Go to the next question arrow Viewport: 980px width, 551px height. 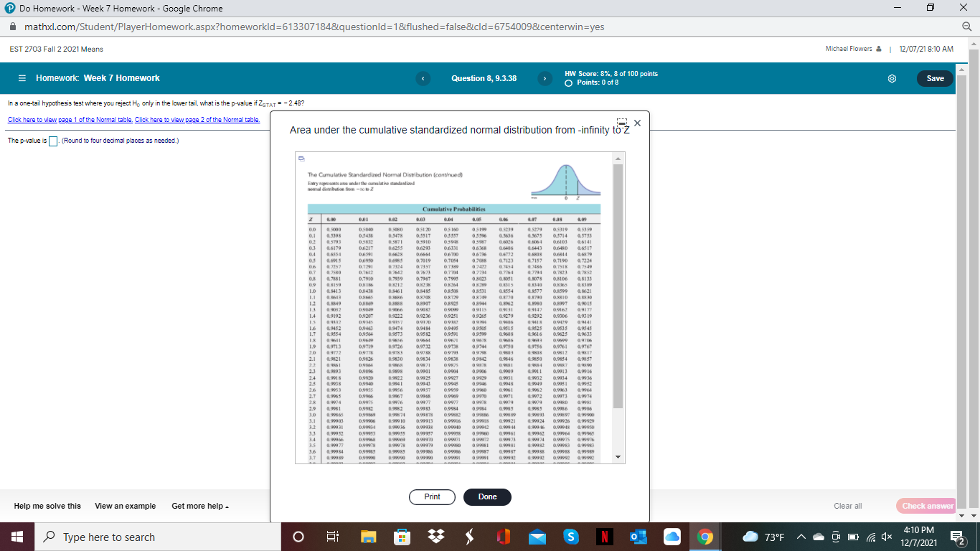click(x=546, y=78)
